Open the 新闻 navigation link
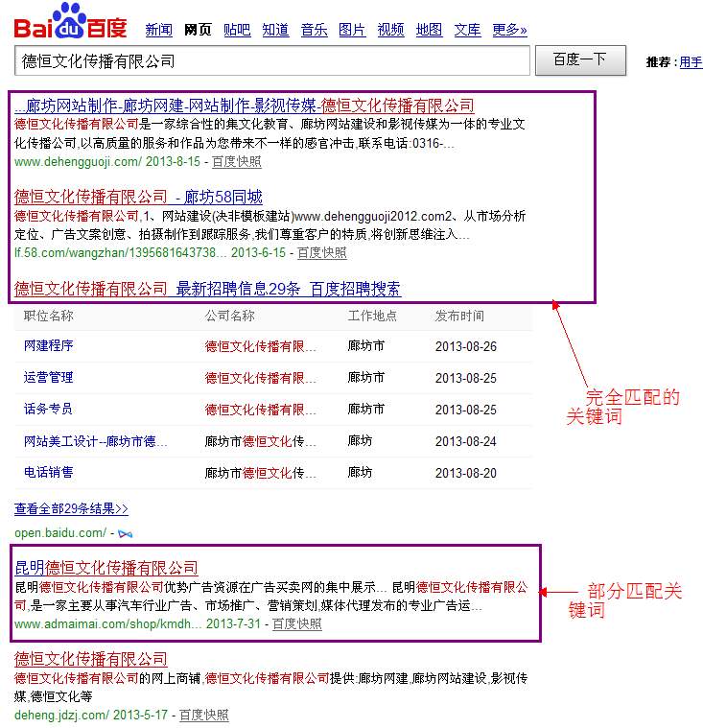703x728 pixels. coord(159,30)
